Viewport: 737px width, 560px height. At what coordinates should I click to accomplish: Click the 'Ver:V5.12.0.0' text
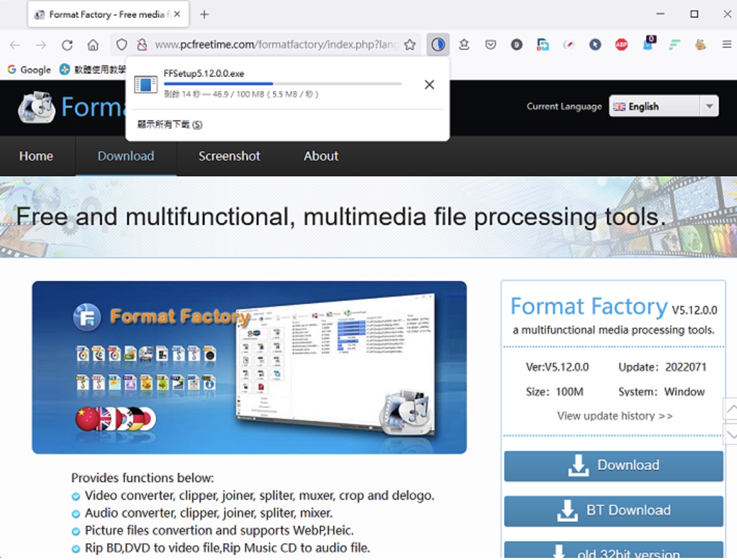click(557, 367)
